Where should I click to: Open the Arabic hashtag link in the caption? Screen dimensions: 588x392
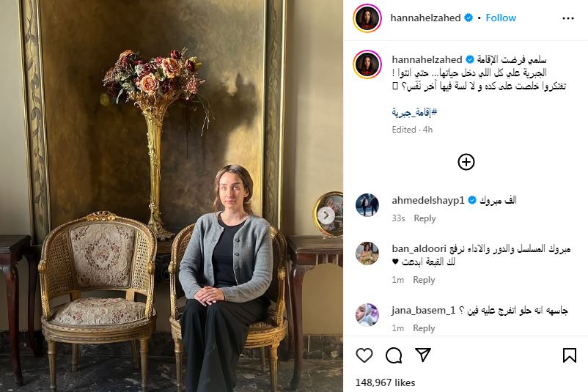click(414, 111)
